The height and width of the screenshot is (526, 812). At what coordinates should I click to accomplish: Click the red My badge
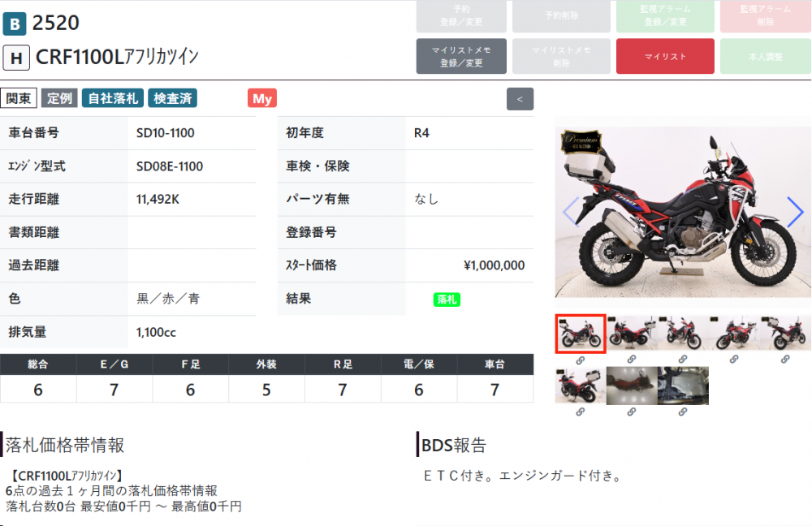pyautogui.click(x=262, y=99)
